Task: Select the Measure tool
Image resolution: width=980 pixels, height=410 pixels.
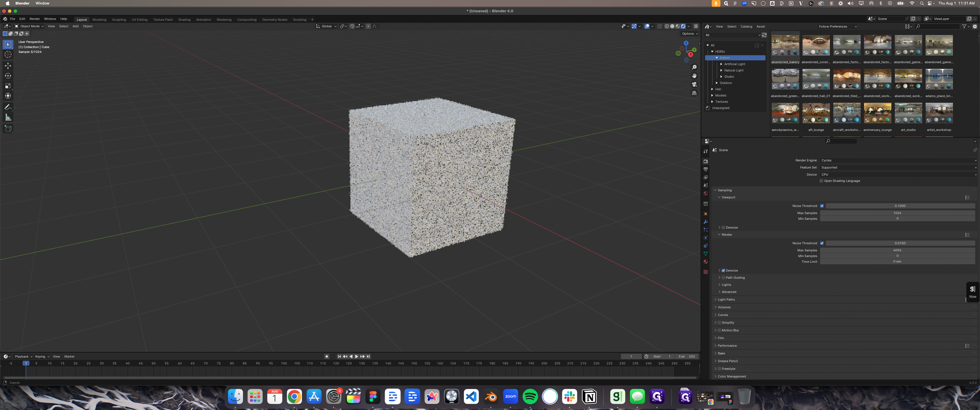Action: 8,117
